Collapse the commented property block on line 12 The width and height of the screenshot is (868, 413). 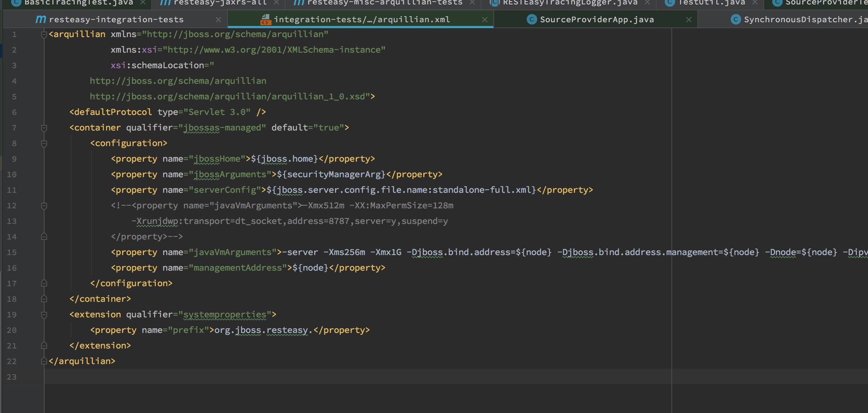point(44,206)
